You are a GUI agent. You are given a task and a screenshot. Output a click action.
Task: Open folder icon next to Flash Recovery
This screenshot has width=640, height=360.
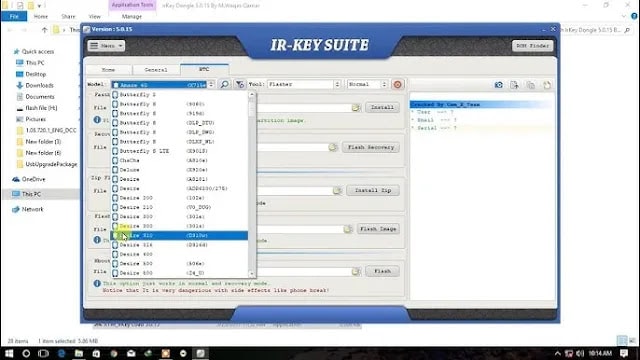coord(333,147)
